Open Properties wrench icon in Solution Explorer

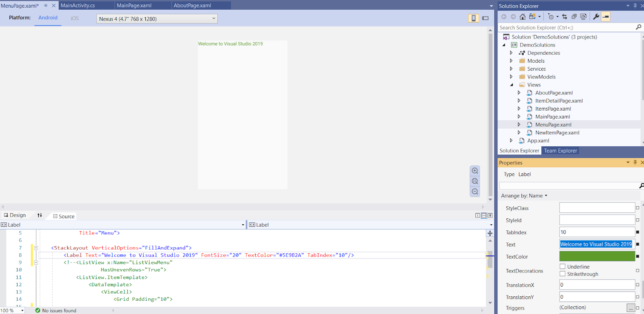click(596, 16)
